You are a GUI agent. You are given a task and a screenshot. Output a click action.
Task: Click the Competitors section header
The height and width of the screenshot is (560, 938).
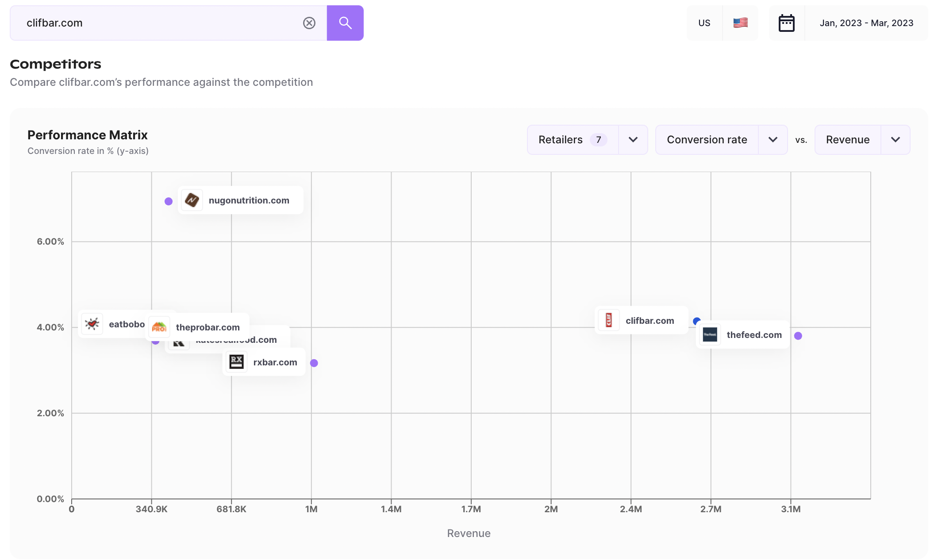pyautogui.click(x=55, y=65)
